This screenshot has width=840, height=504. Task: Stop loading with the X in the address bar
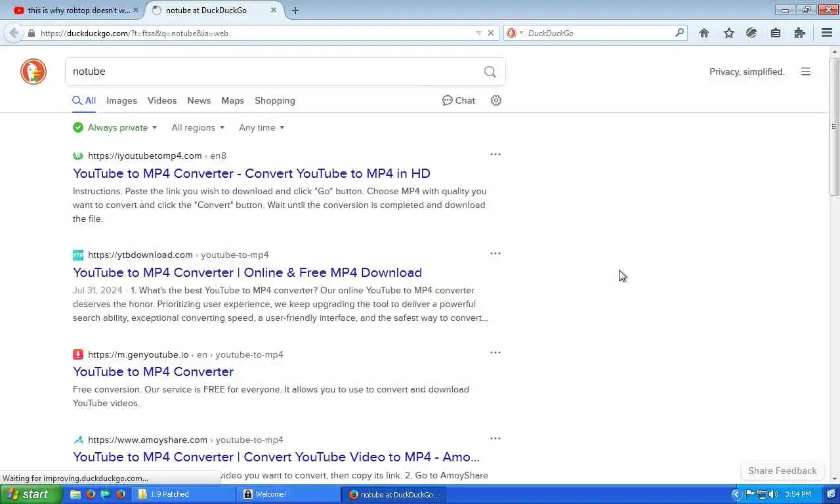coord(491,33)
